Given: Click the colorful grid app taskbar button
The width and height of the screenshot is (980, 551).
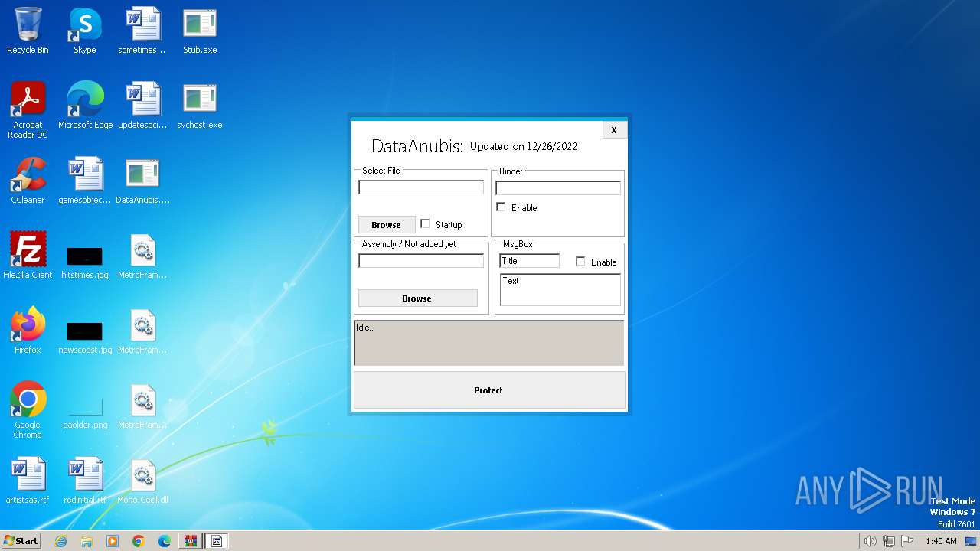Looking at the screenshot, I should 191,541.
